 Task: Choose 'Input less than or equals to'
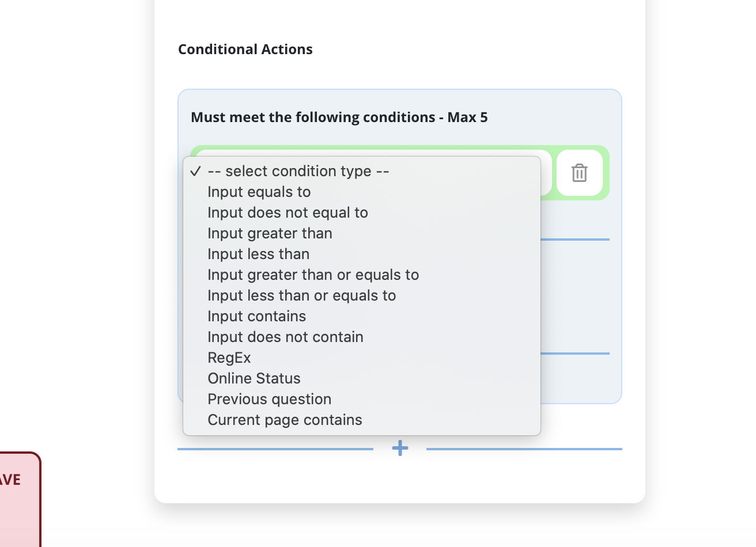click(x=301, y=295)
